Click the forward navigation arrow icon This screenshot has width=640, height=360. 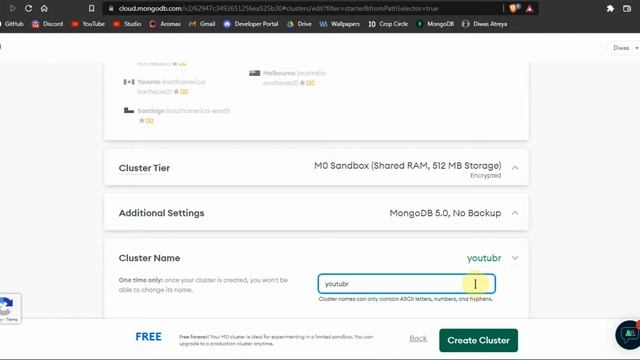point(12,8)
